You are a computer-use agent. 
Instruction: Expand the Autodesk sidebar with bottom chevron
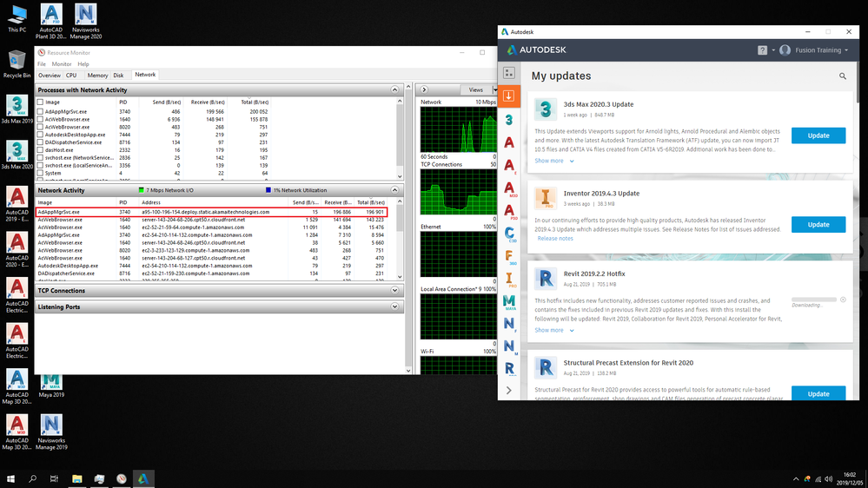click(509, 391)
